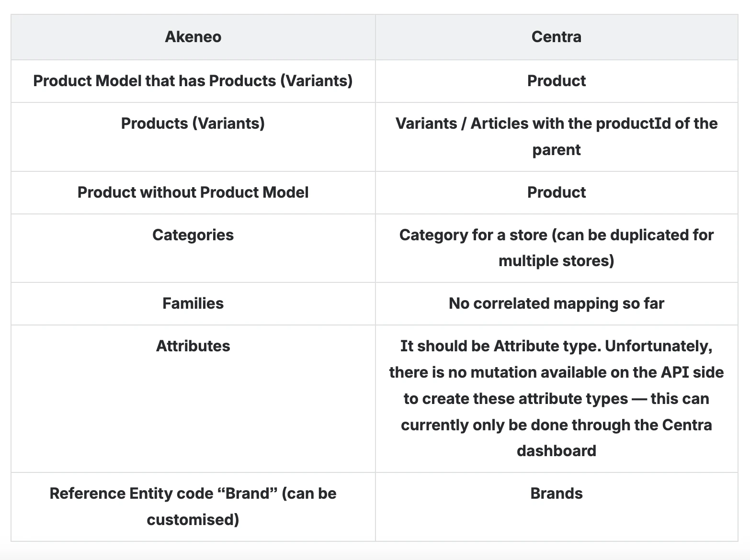The height and width of the screenshot is (560, 750).
Task: Click No correlated mapping so far cell
Action: (x=557, y=303)
